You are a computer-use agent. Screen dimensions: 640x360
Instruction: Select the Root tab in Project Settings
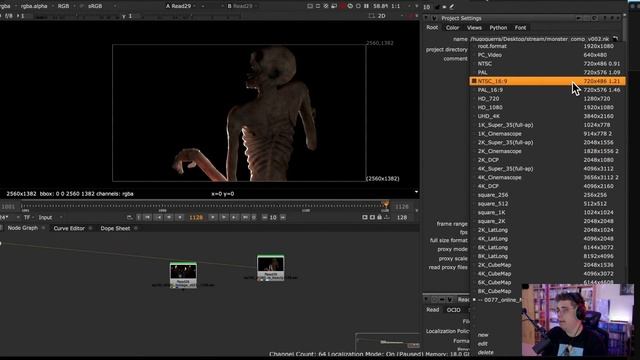tap(432, 28)
